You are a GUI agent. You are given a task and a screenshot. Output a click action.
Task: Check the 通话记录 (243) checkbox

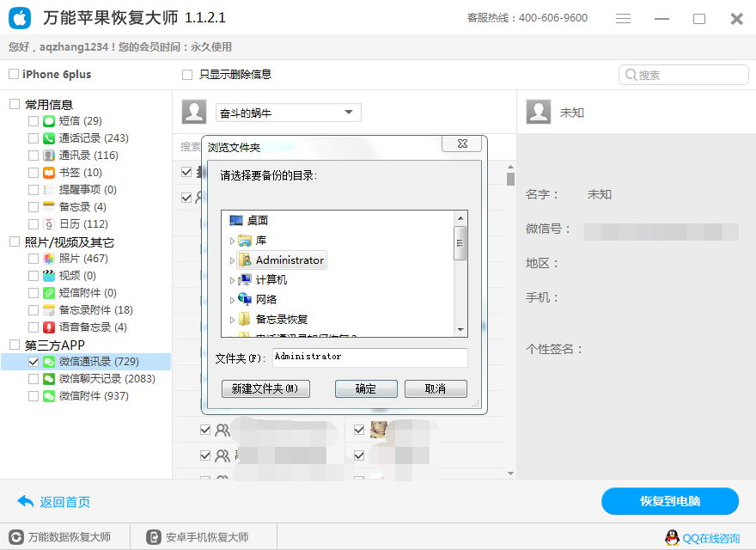(x=34, y=138)
